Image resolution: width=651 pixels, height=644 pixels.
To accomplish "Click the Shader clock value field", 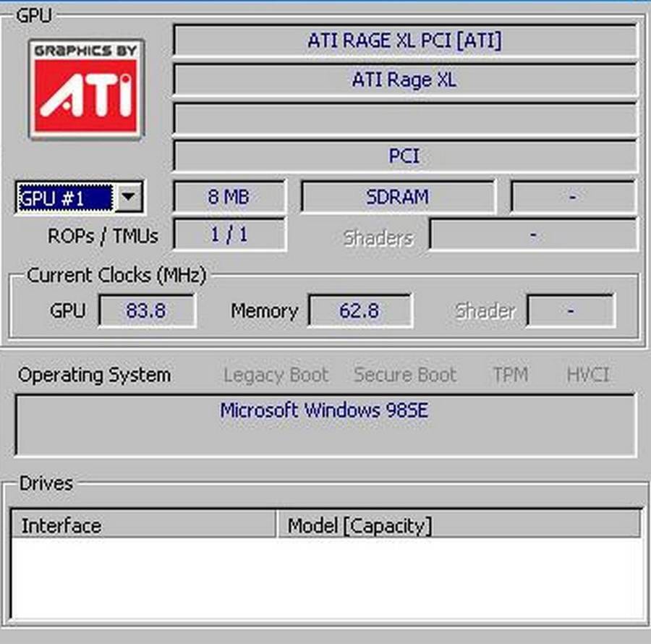I will (570, 310).
